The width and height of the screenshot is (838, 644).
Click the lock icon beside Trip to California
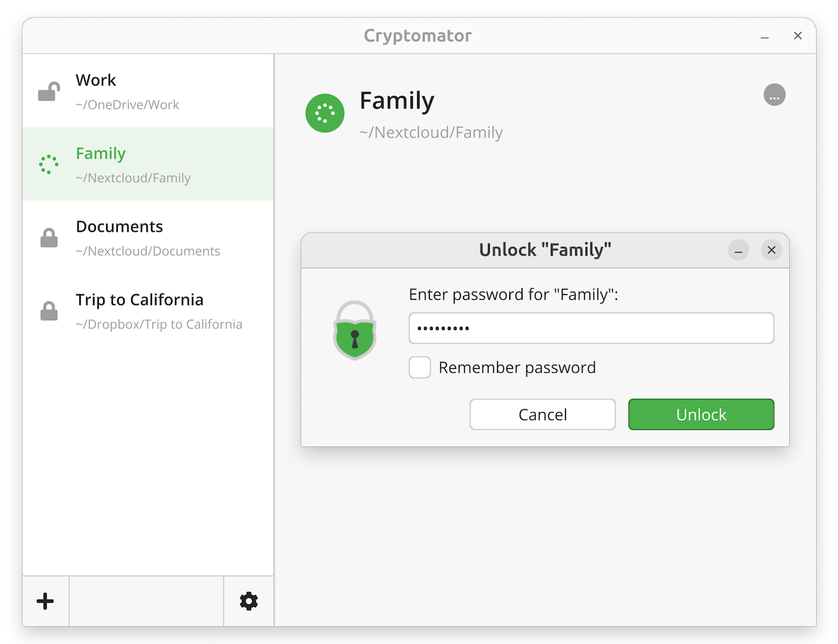(49, 311)
